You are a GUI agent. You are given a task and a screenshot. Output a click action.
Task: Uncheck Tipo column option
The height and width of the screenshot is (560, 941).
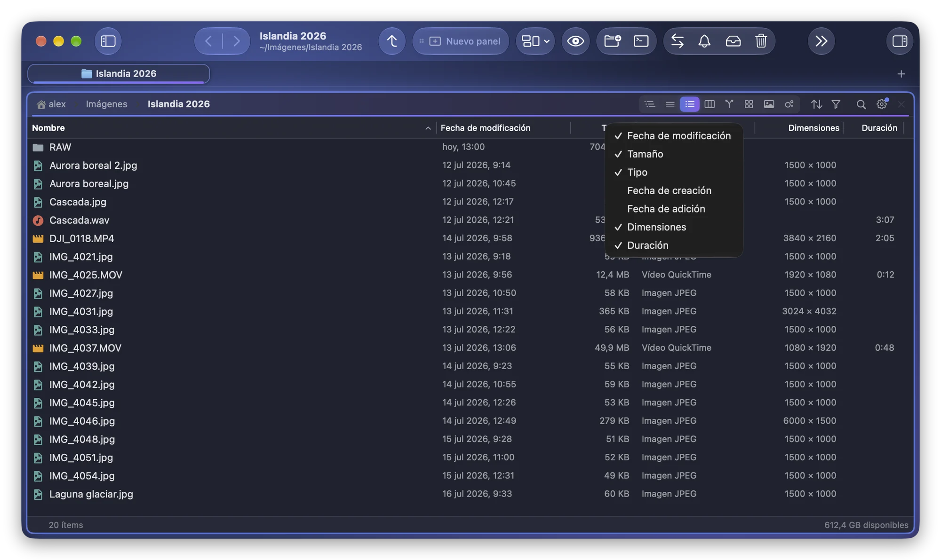click(674, 173)
